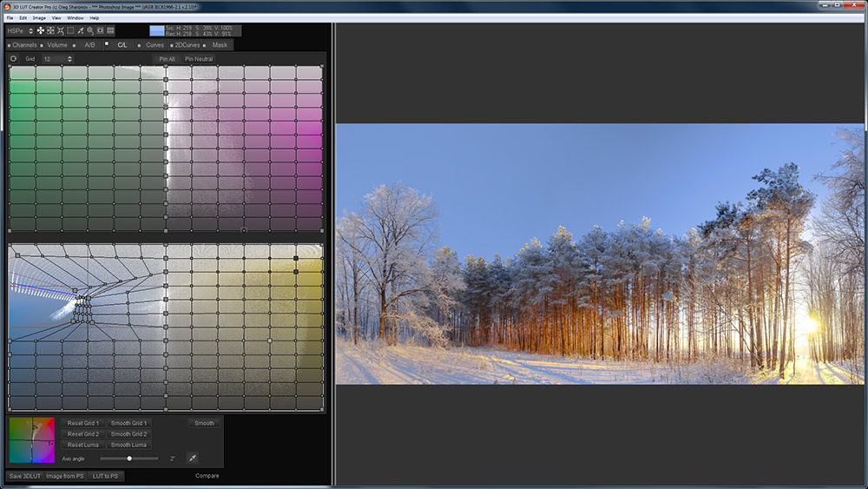Activate the zoom magnifier tool
Screen dimensions: 868x489
[90, 30]
